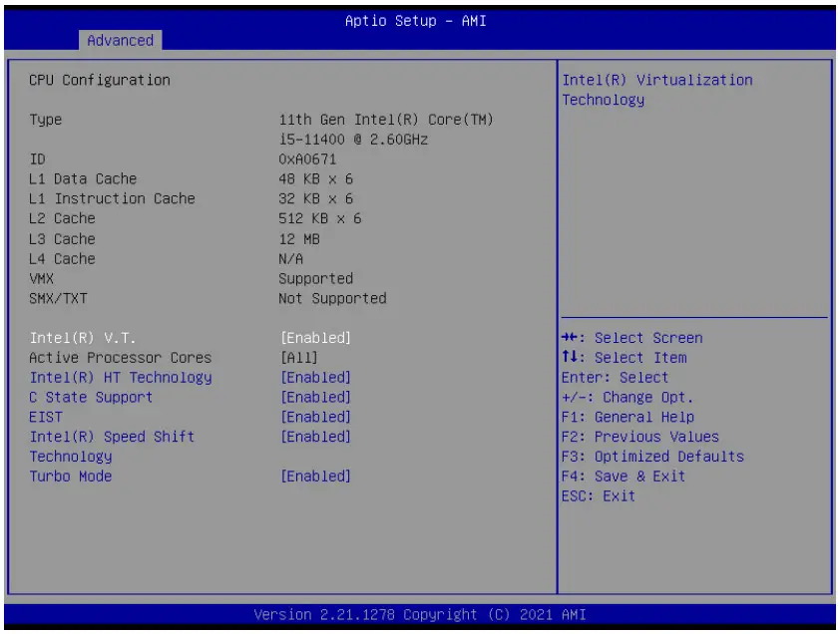The height and width of the screenshot is (634, 840).
Task: Click the Enabled value beside Turbo Mode
Action: pos(315,476)
